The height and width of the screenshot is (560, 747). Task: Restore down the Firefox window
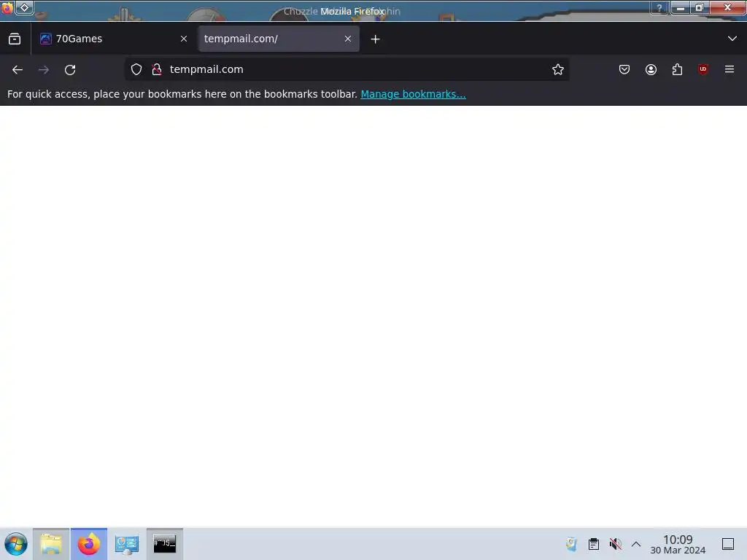[x=700, y=7]
